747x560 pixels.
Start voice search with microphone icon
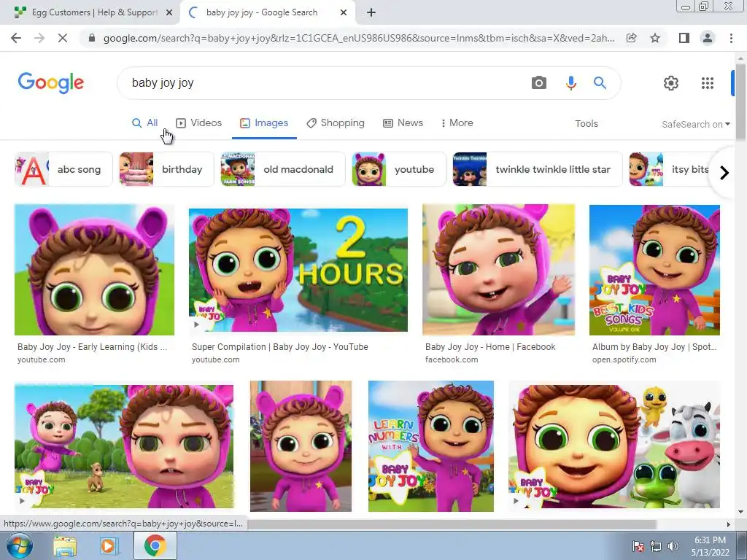tap(570, 83)
